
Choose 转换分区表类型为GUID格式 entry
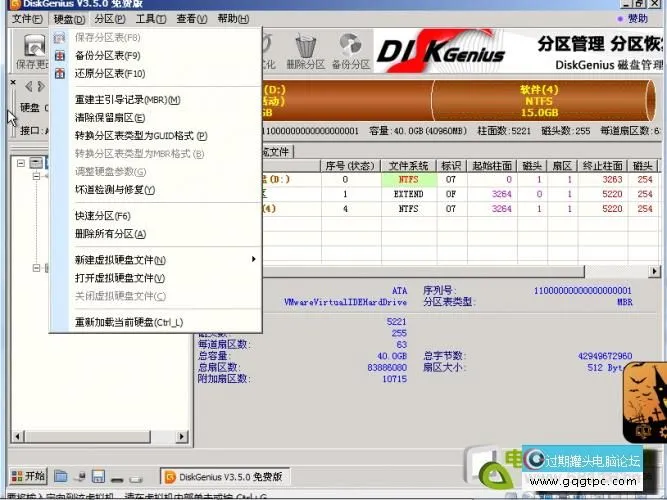(155, 136)
